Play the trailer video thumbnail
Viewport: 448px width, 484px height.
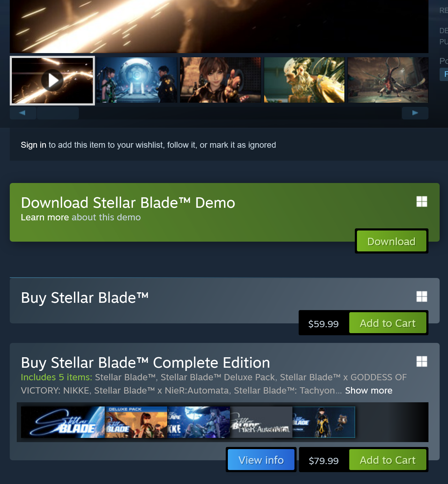(52, 80)
